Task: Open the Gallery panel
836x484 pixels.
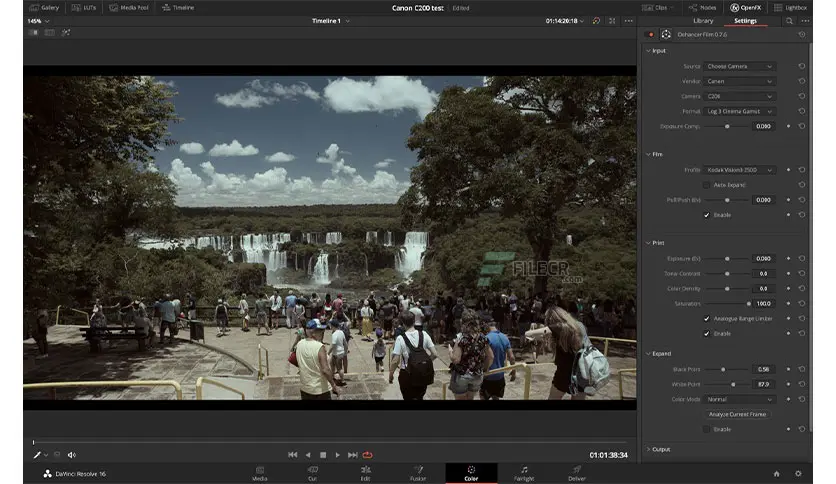Action: (x=44, y=7)
